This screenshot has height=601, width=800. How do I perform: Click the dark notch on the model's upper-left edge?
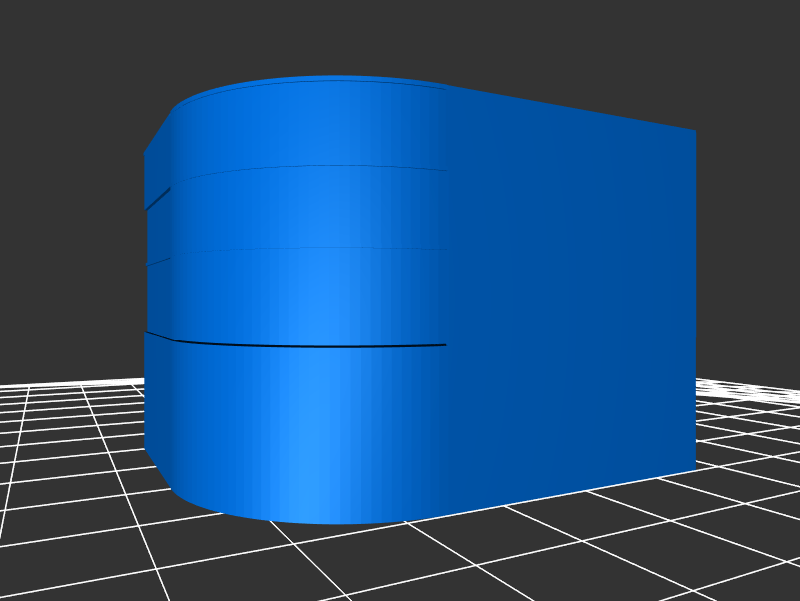point(157,199)
